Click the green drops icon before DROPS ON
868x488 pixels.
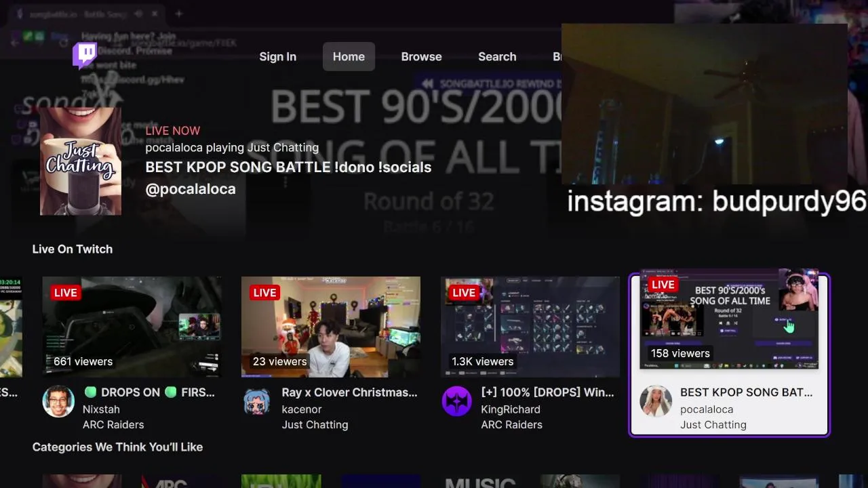pos(91,392)
